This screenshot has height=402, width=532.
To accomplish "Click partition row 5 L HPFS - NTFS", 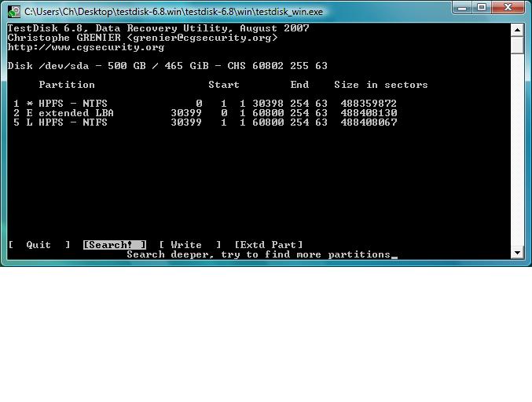I will coord(205,122).
